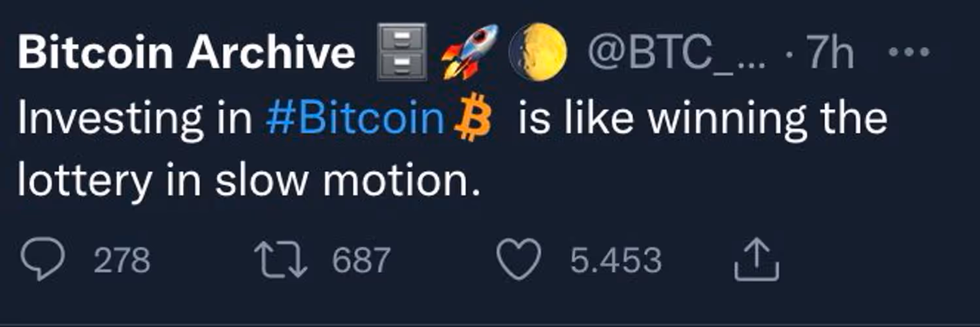
Task: Click the file cabinet emoji in name
Action: pyautogui.click(x=401, y=51)
